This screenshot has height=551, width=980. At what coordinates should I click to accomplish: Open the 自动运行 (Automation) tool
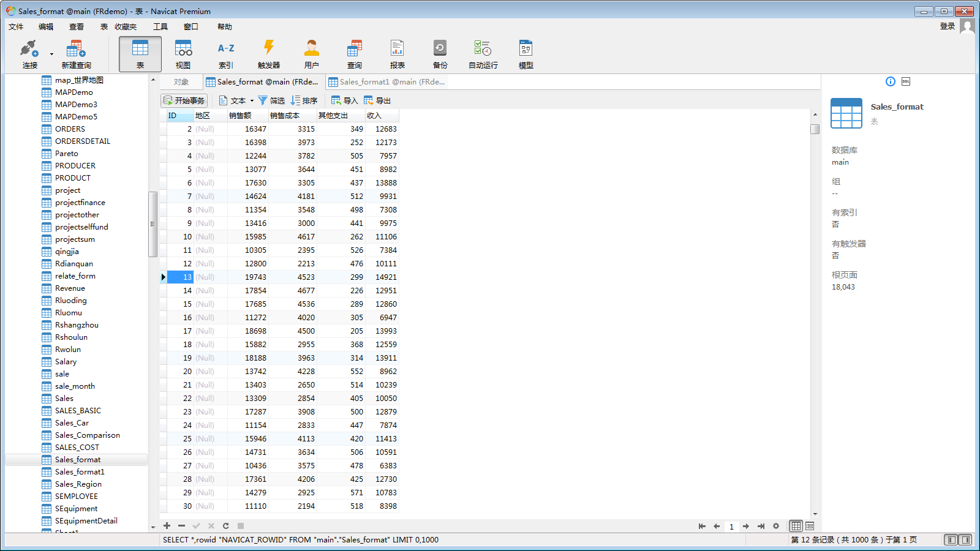483,54
